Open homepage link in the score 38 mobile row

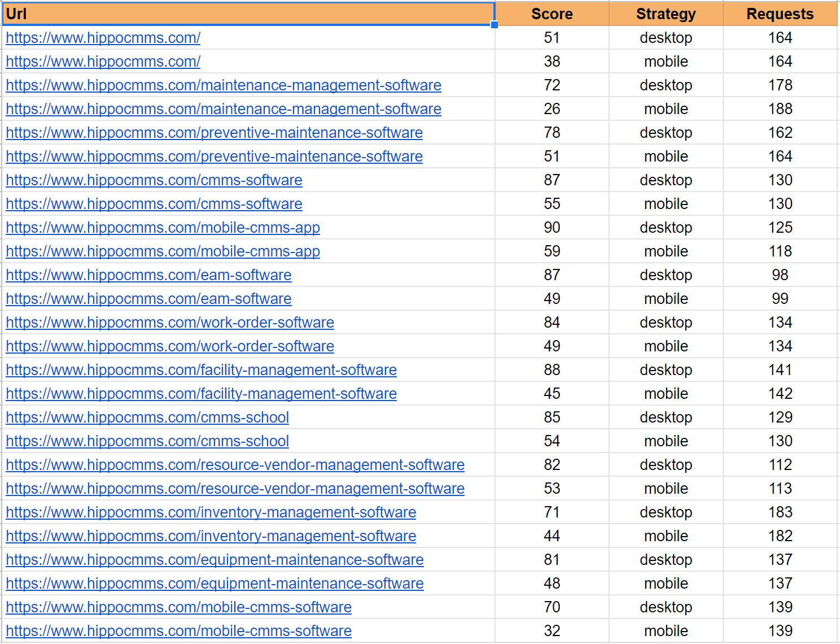coord(103,62)
